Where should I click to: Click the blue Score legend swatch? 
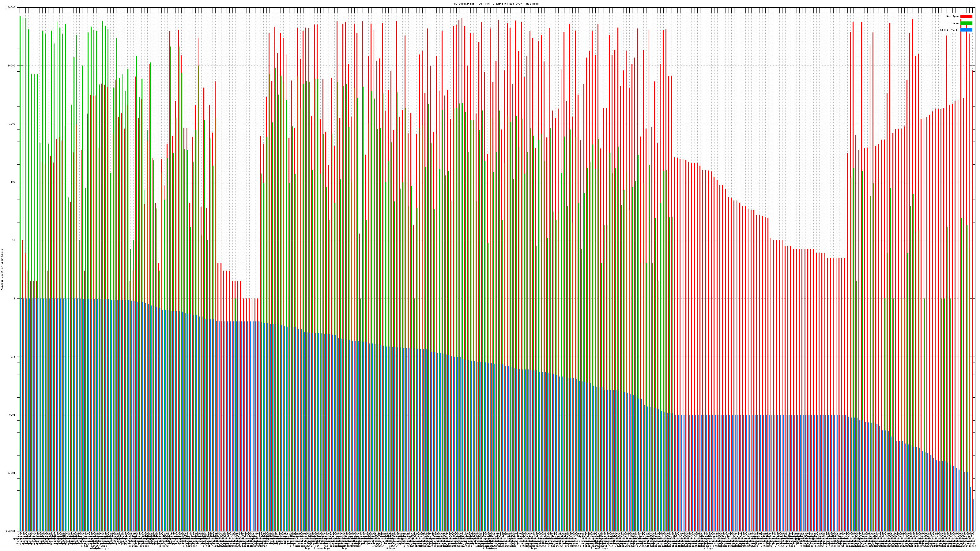click(966, 30)
